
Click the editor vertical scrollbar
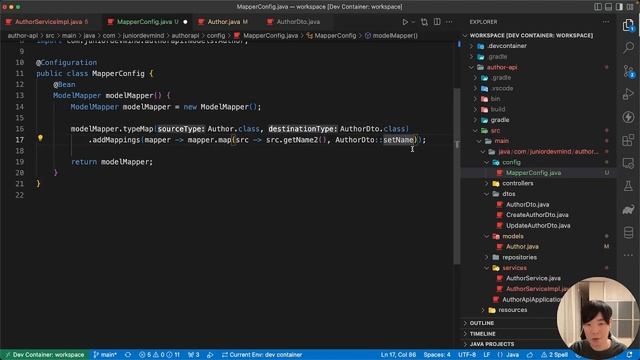(x=457, y=176)
